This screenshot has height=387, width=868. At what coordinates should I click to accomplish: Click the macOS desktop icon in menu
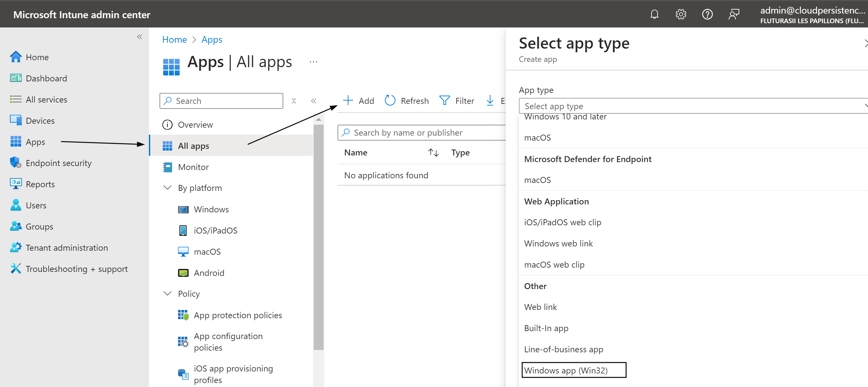click(x=183, y=252)
